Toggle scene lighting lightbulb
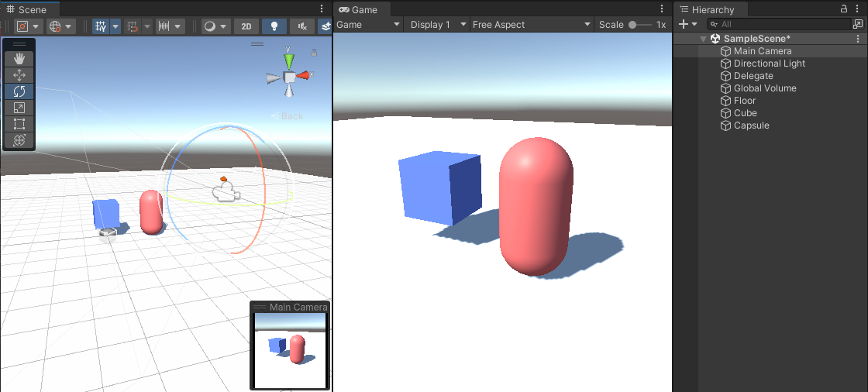This screenshot has height=392, width=868. (274, 26)
